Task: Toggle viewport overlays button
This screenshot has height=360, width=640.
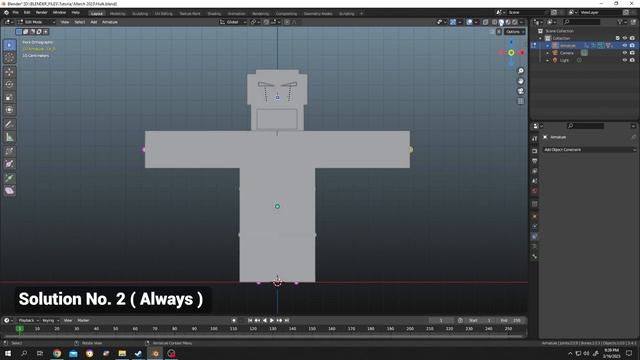Action: click(x=469, y=22)
